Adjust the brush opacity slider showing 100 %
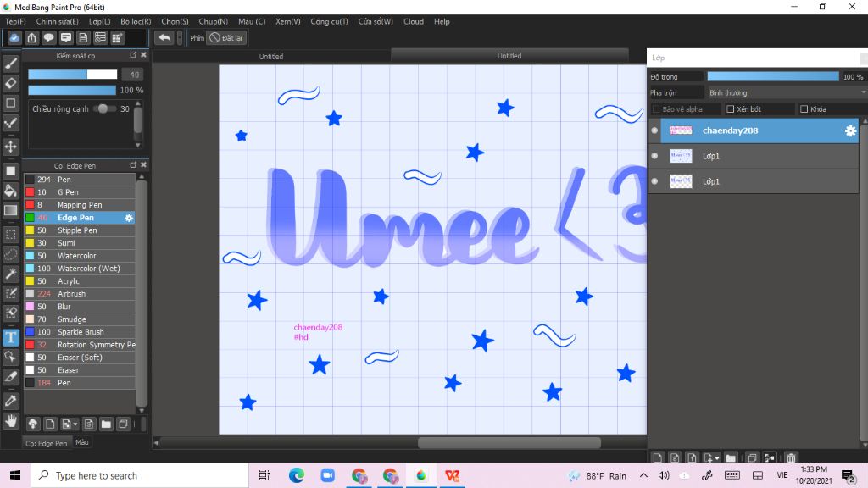This screenshot has width=868, height=488. pyautogui.click(x=72, y=90)
